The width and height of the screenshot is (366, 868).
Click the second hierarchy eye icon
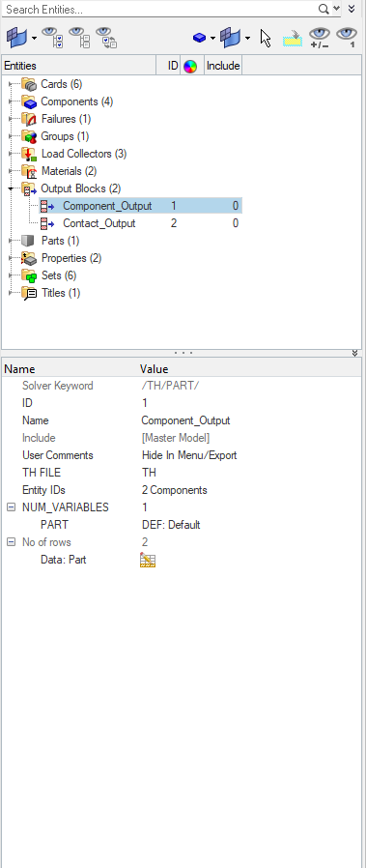79,37
